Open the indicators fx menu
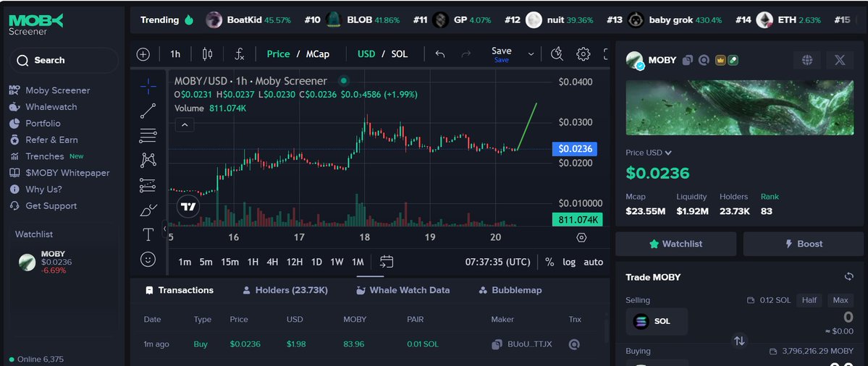Image resolution: width=868 pixels, height=366 pixels. pos(239,54)
